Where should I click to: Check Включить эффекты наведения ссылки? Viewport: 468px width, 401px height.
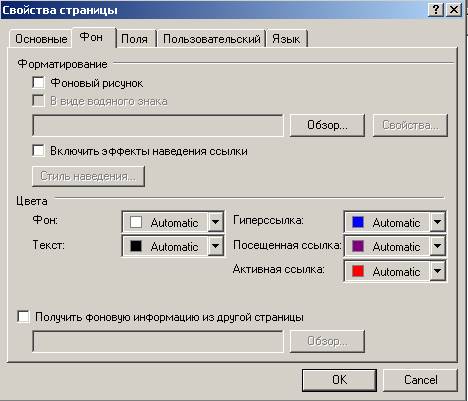(x=38, y=150)
